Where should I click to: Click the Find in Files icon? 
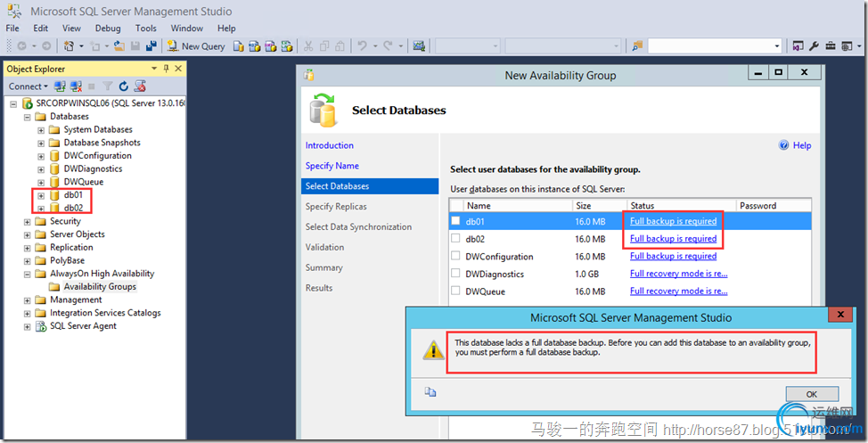click(637, 46)
